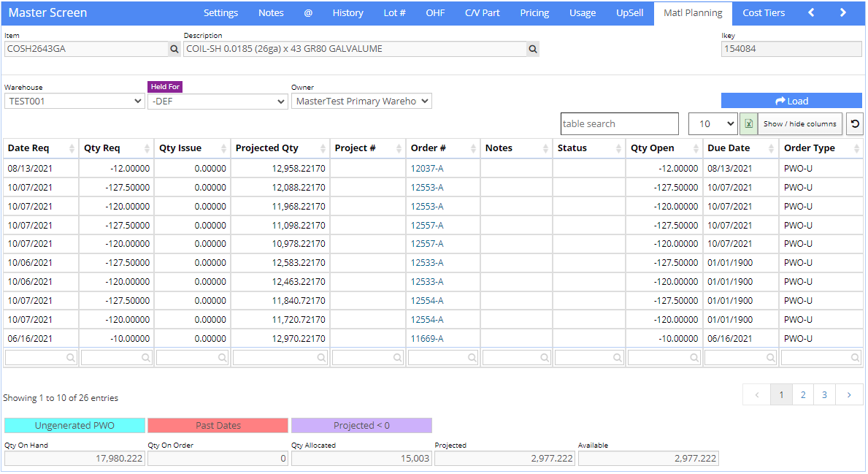Export table with the Excel icon
The width and height of the screenshot is (868, 474).
748,124
